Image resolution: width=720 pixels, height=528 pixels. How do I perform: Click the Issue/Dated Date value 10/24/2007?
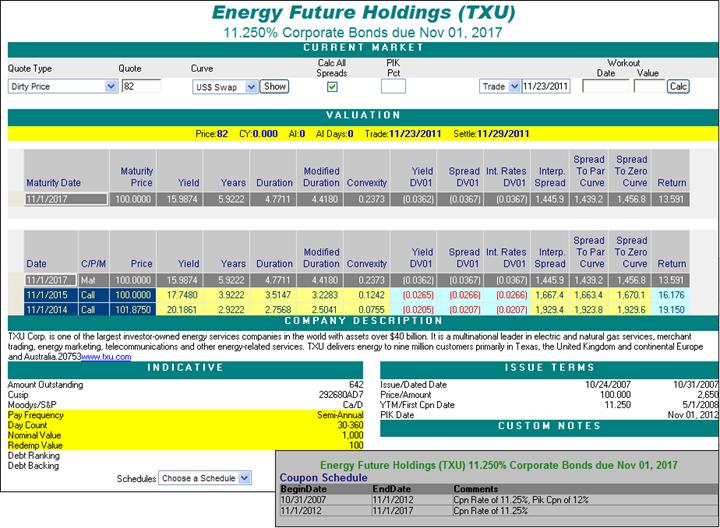point(608,384)
